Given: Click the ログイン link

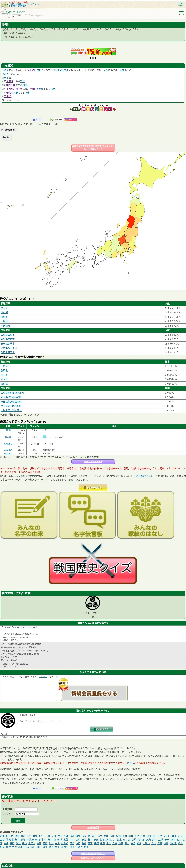Looking at the screenshot, I should pyautogui.click(x=43, y=677).
